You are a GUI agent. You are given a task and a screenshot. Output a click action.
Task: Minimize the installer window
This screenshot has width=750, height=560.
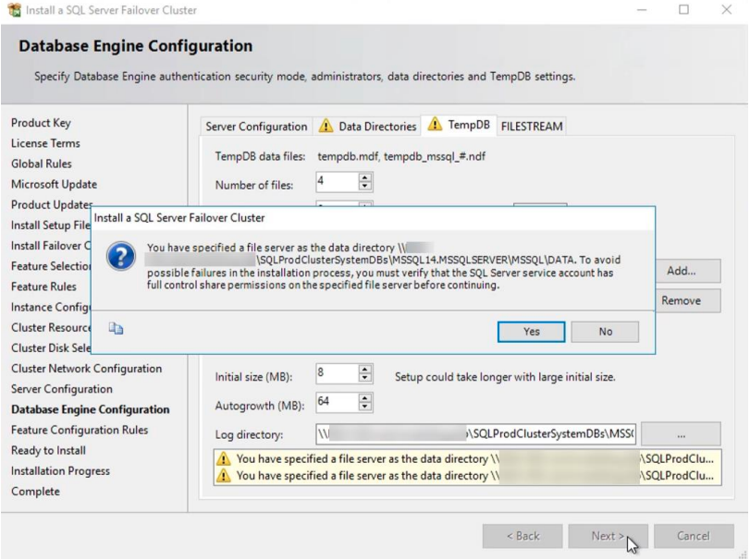[642, 9]
